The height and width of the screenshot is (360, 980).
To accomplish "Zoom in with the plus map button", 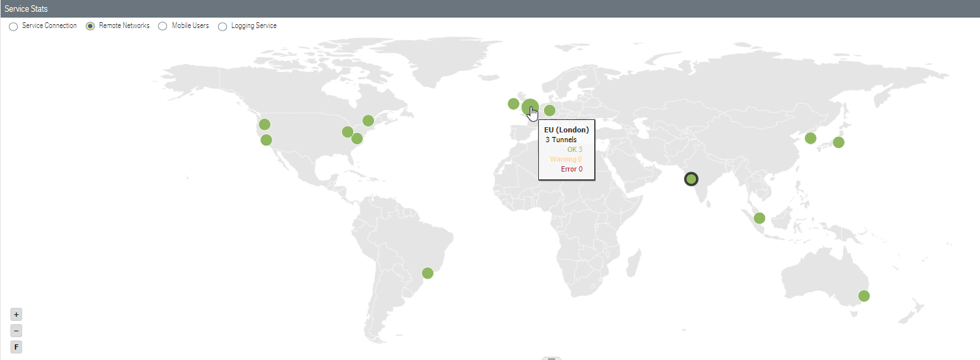I will 16,314.
